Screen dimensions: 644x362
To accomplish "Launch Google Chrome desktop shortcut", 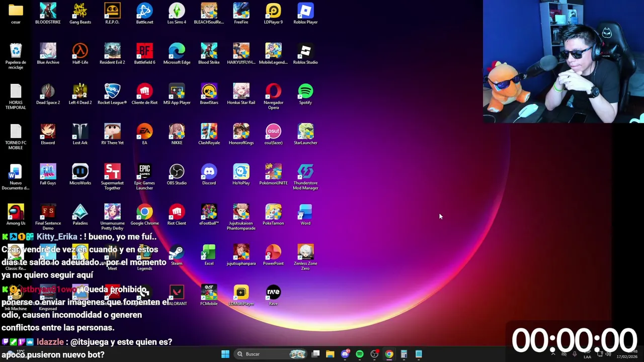I will point(144,215).
